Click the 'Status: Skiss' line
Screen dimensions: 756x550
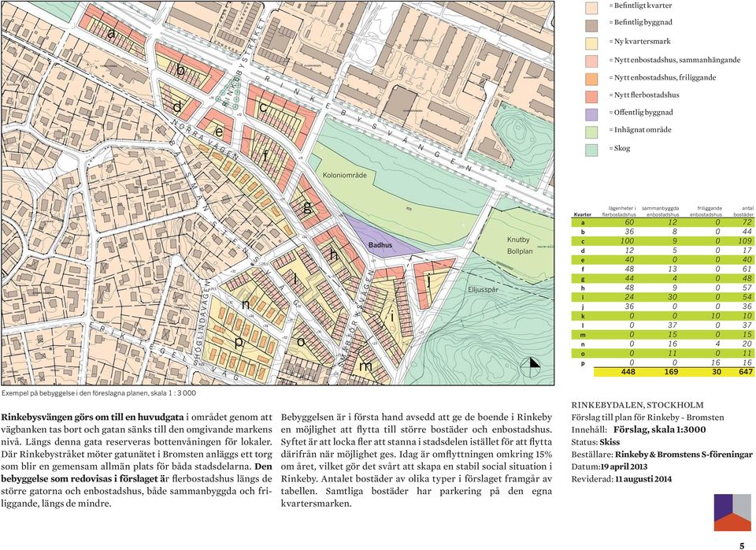pyautogui.click(x=595, y=442)
